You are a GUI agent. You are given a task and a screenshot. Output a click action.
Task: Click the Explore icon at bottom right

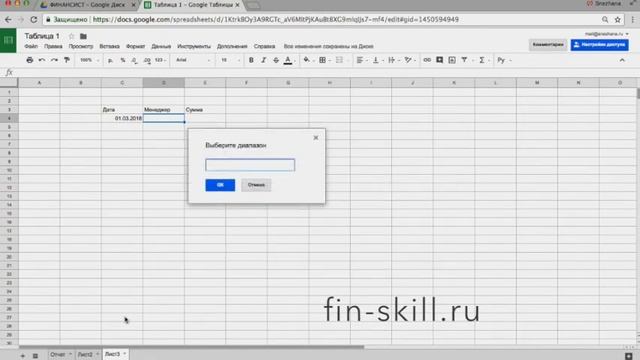click(629, 356)
